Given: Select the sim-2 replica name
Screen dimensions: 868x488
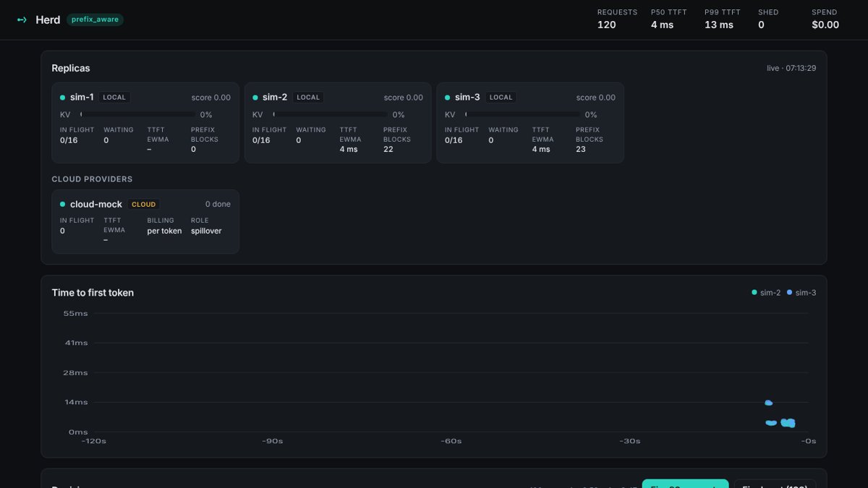Looking at the screenshot, I should 275,97.
